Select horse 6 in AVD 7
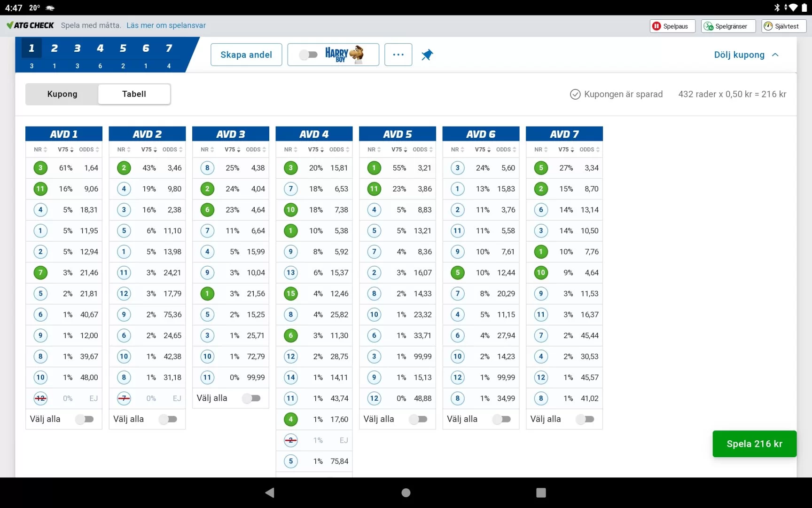This screenshot has height=508, width=812. [x=541, y=210]
